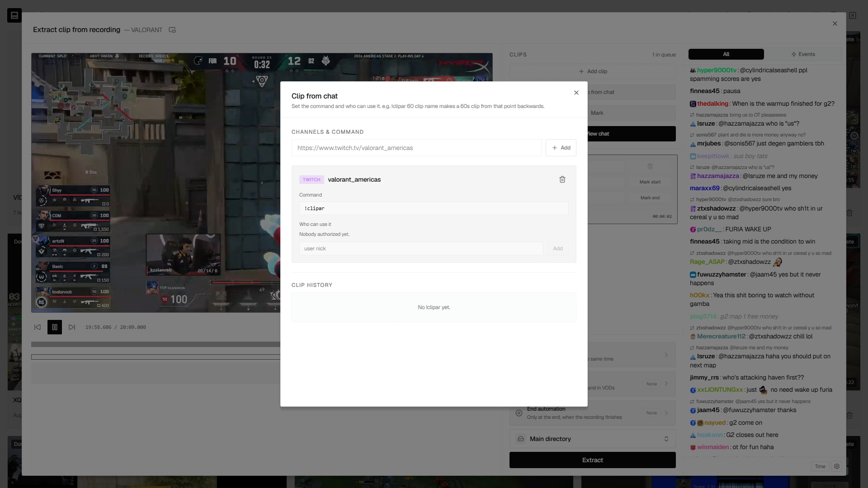
Task: Edit the !clipar command field
Action: coord(434,208)
